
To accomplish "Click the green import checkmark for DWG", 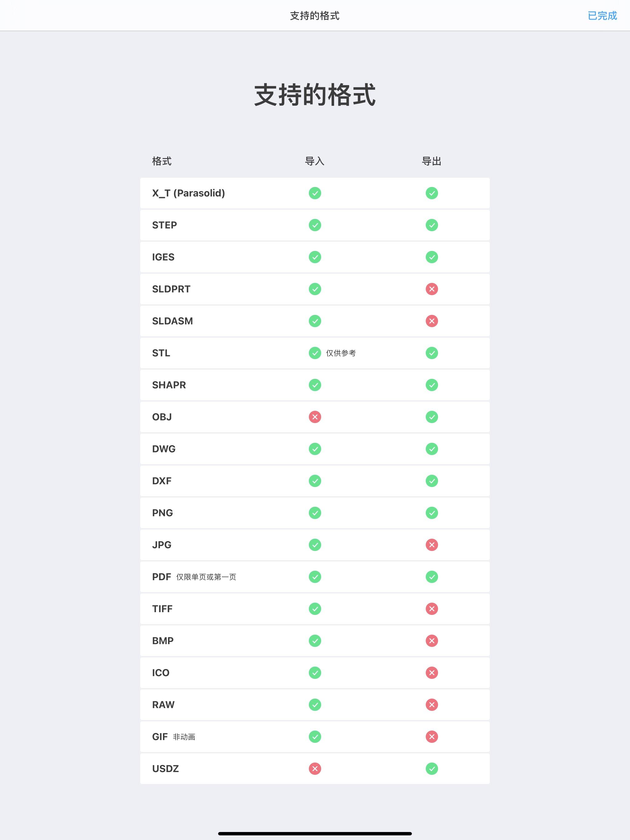I will tap(315, 449).
